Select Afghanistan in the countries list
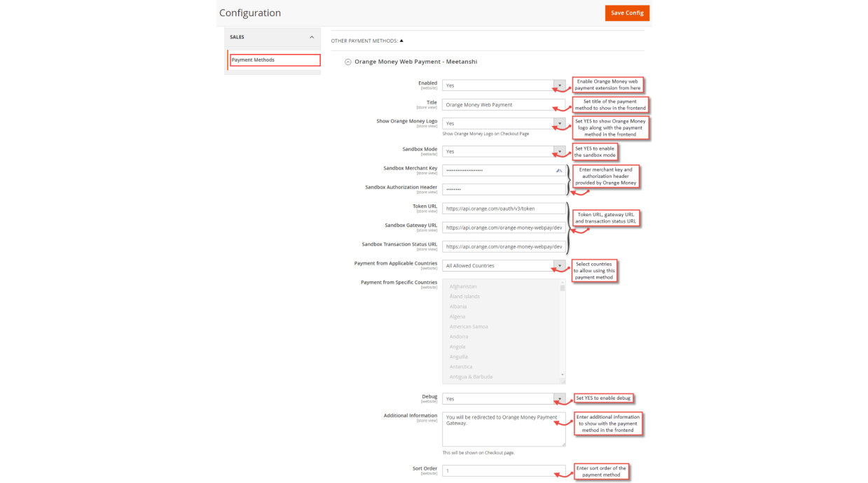Viewport: 868px width, 483px height. click(x=463, y=286)
